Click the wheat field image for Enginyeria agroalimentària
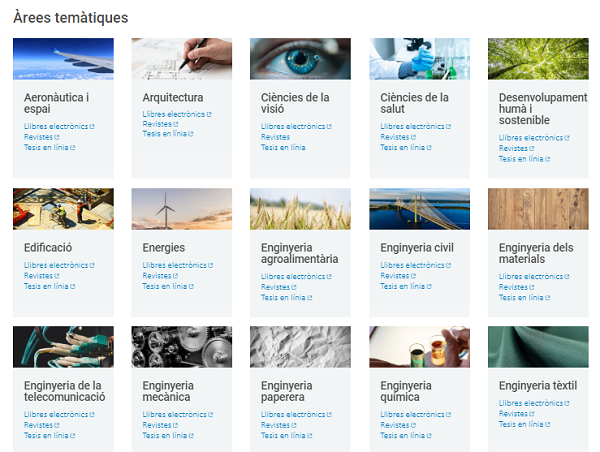Viewport: 600px width, 452px height. point(300,209)
